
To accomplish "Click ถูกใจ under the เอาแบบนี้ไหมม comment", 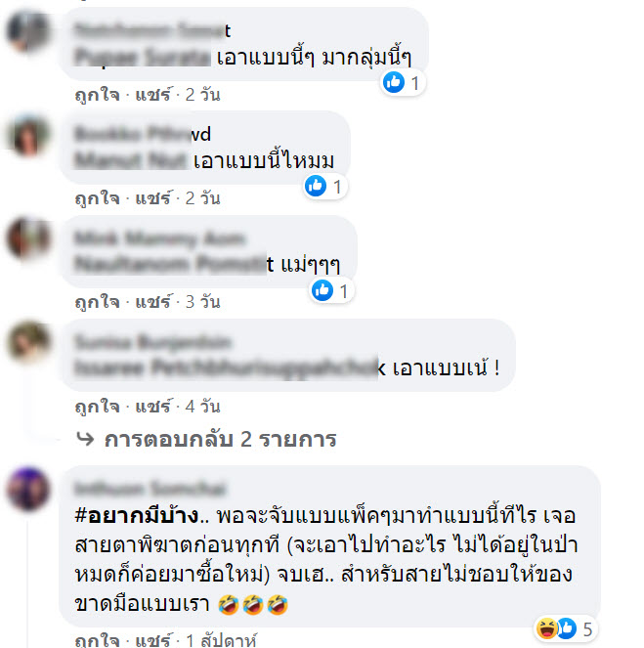I will (x=97, y=198).
